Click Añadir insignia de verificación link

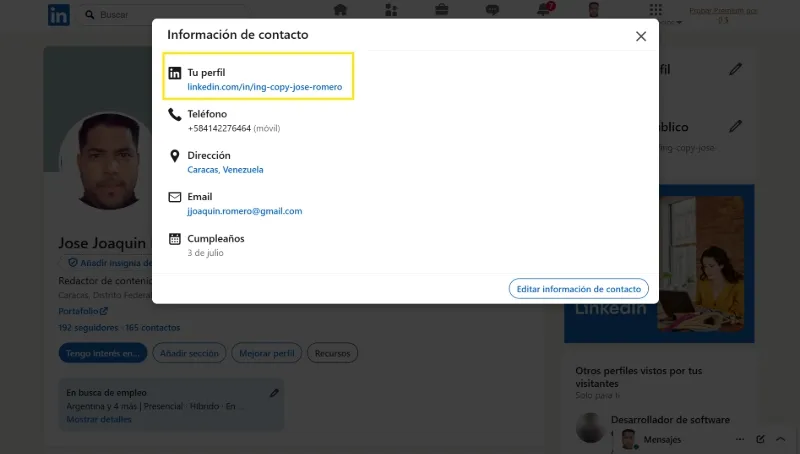point(111,263)
